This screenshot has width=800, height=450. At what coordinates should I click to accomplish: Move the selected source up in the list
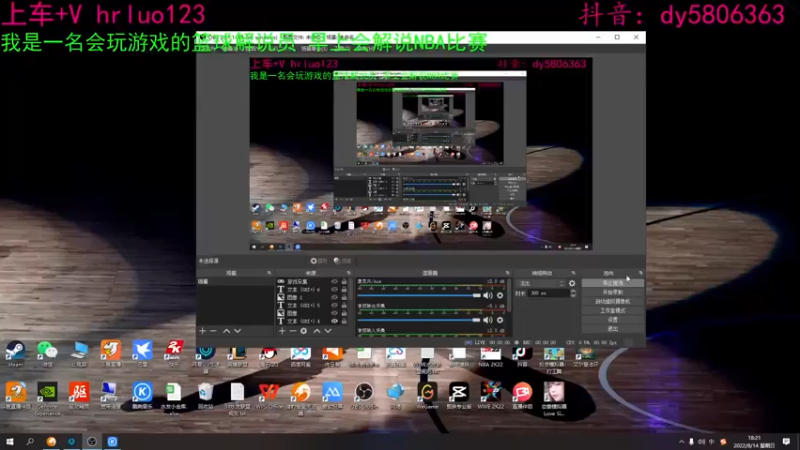pos(317,331)
